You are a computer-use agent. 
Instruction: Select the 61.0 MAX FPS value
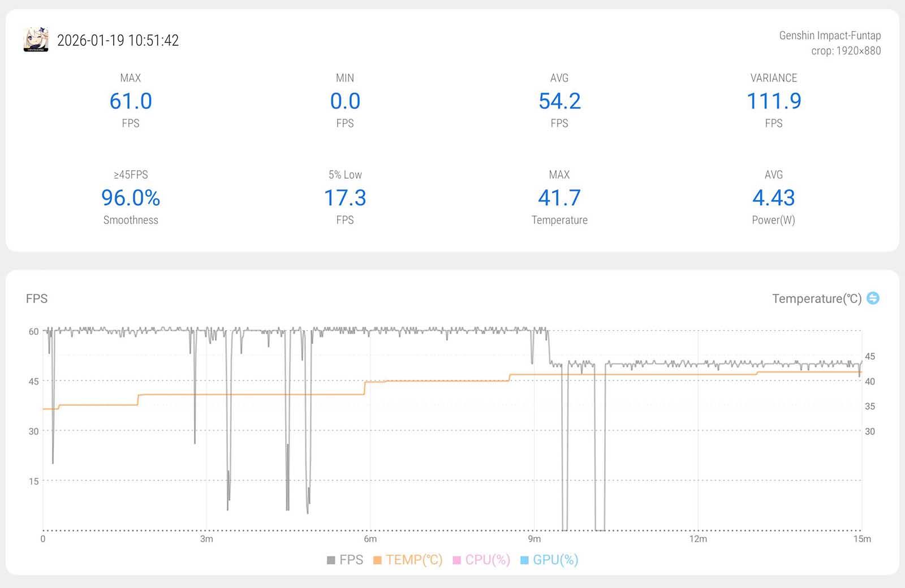tap(131, 101)
